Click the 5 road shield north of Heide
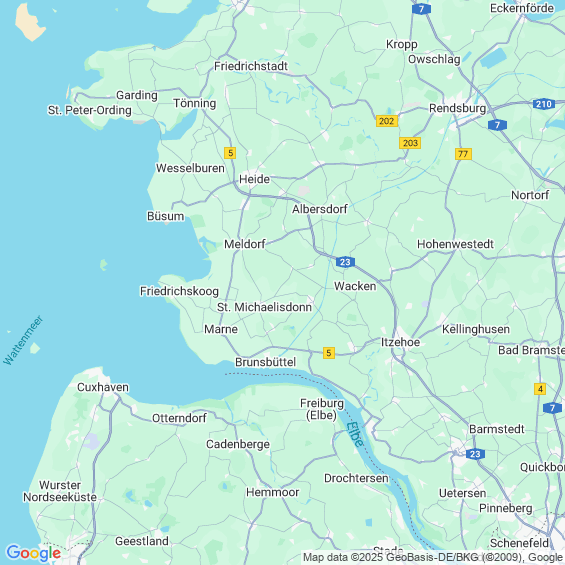The width and height of the screenshot is (565, 565). 230,153
